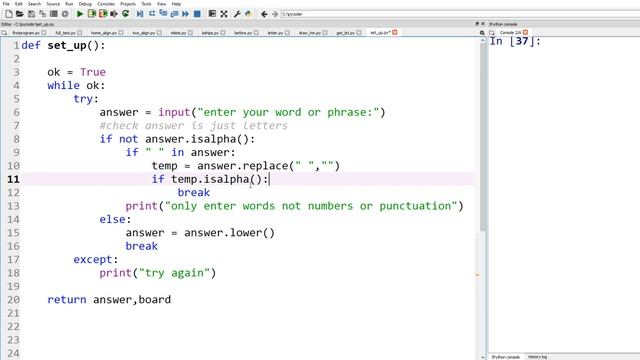Run current cell and advance
Screen dimensions: 640x360
[x=103, y=14]
